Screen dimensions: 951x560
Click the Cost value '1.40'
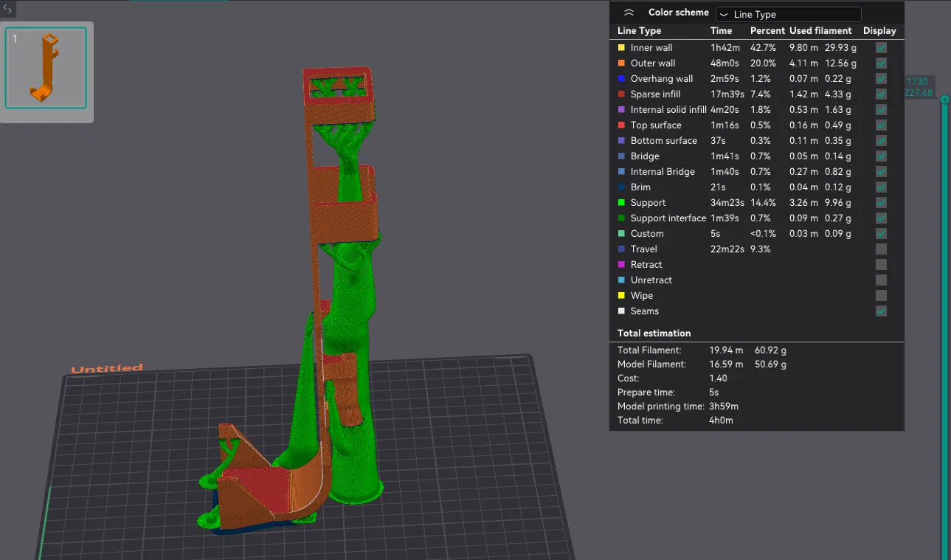pyautogui.click(x=718, y=378)
